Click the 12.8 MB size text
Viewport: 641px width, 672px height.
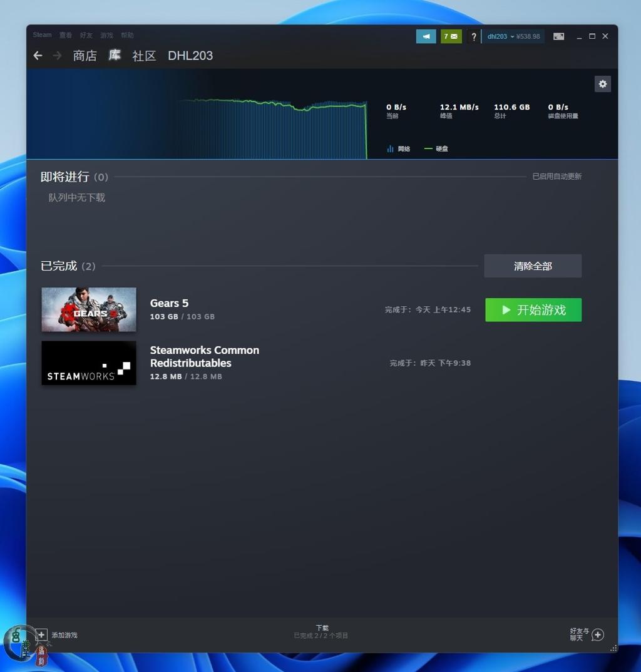click(186, 377)
